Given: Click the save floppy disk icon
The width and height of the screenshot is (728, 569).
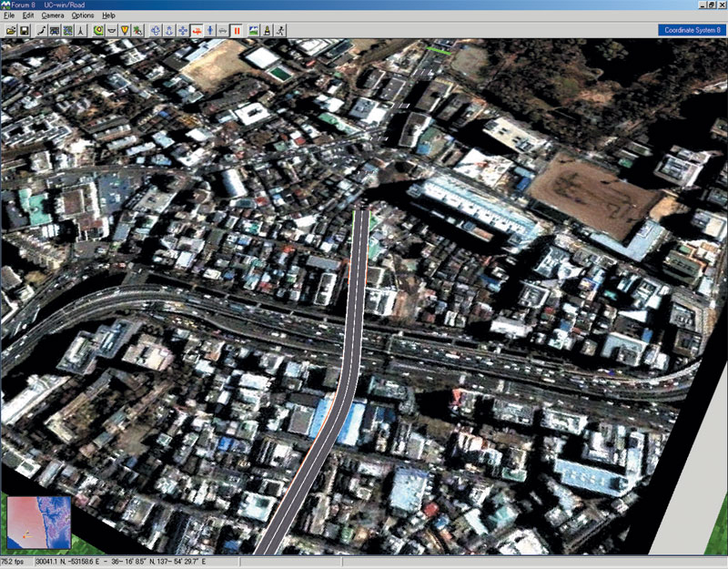Looking at the screenshot, I should click(25, 31).
